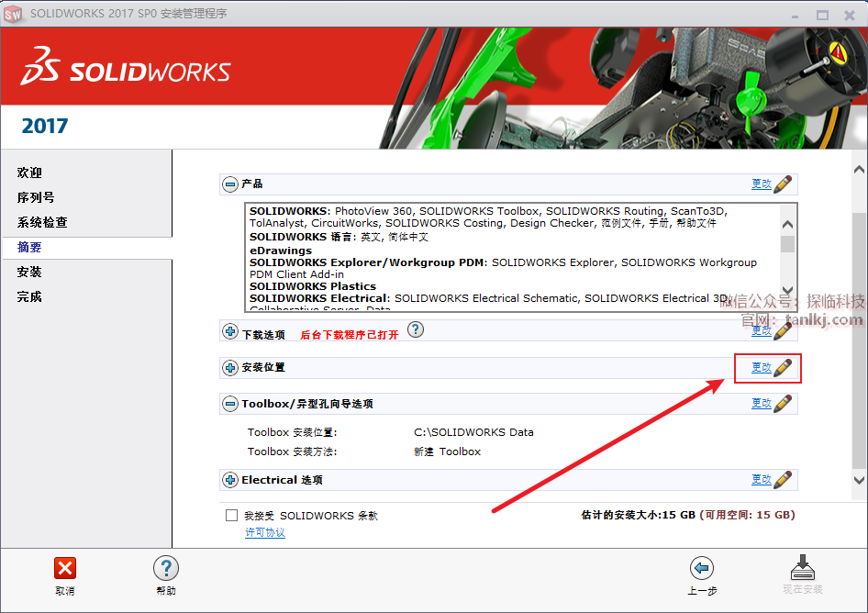Click pencil icon in Electrical 选项 row

[783, 480]
